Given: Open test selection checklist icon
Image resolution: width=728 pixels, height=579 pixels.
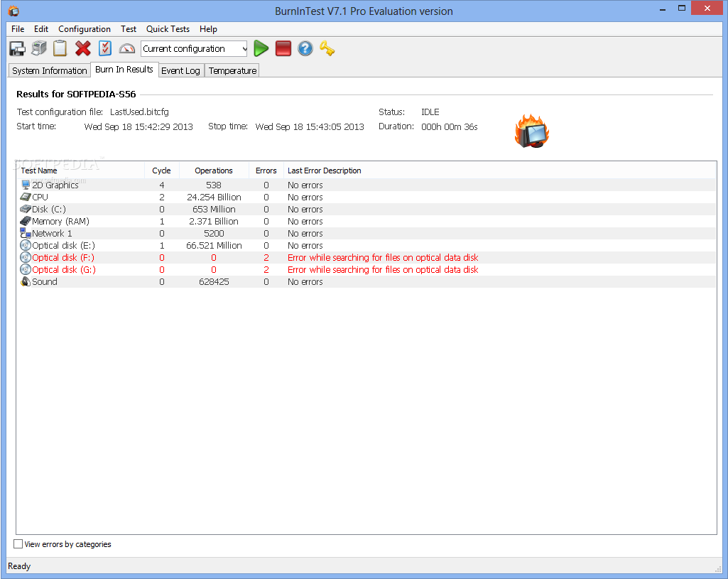Looking at the screenshot, I should pyautogui.click(x=105, y=48).
